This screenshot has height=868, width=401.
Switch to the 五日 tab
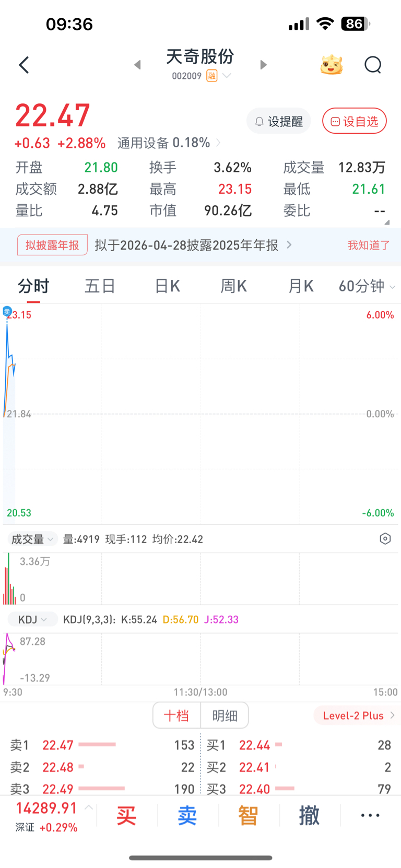pyautogui.click(x=100, y=286)
